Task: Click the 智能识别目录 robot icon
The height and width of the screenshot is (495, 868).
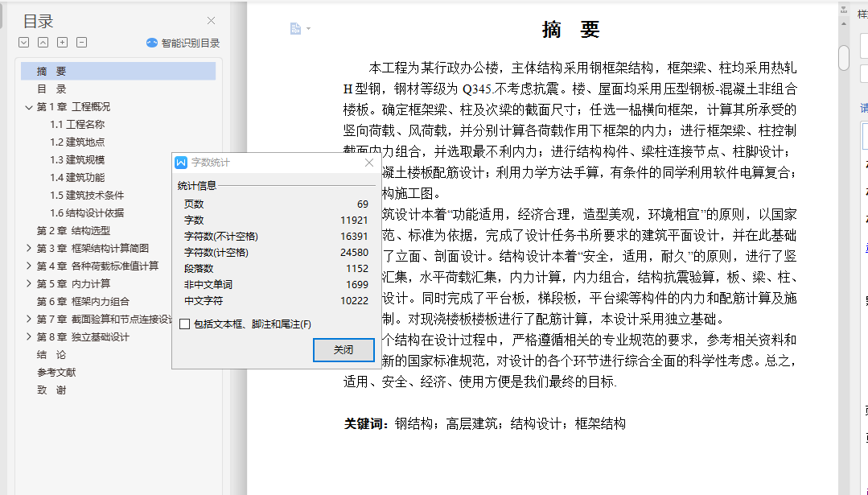Action: tap(152, 43)
